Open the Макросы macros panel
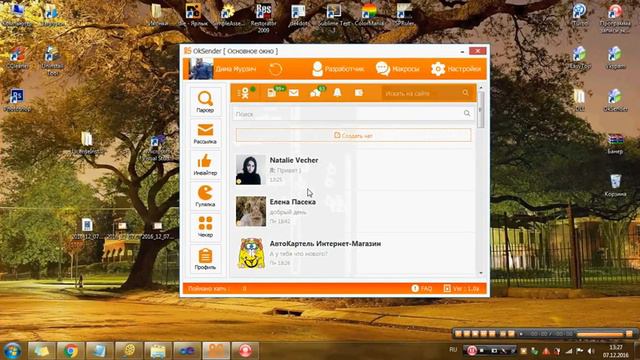Screen dimensions: 640x360 (398, 69)
